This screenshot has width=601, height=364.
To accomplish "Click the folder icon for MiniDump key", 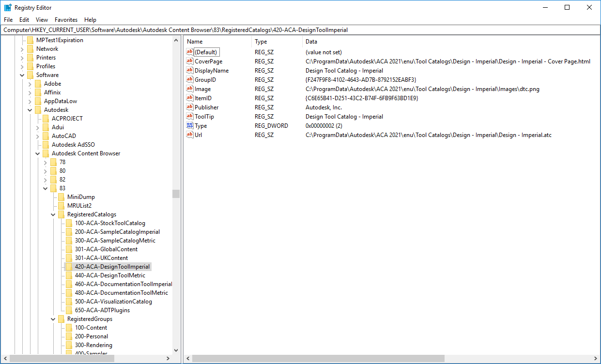I will [61, 197].
